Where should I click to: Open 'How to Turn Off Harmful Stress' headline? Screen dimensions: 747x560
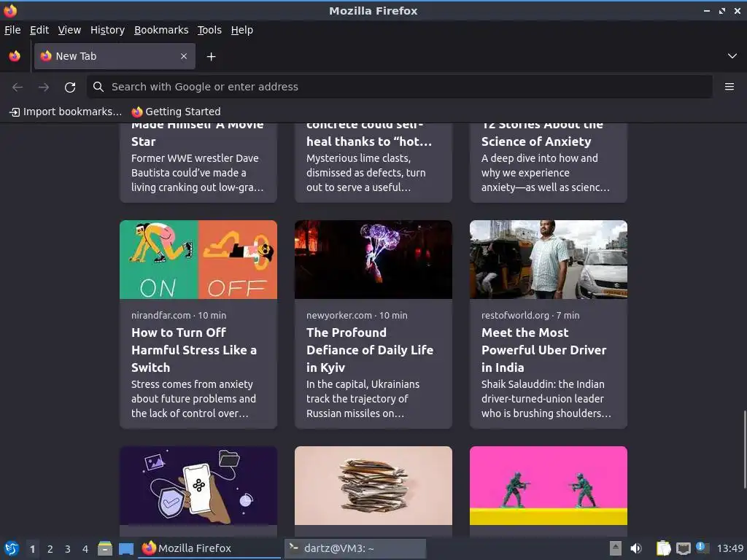194,350
